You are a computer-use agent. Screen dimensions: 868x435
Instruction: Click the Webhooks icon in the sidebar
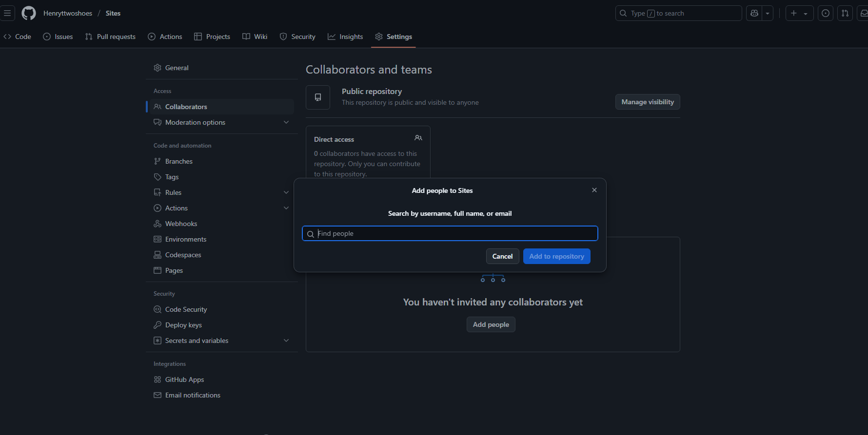(158, 224)
